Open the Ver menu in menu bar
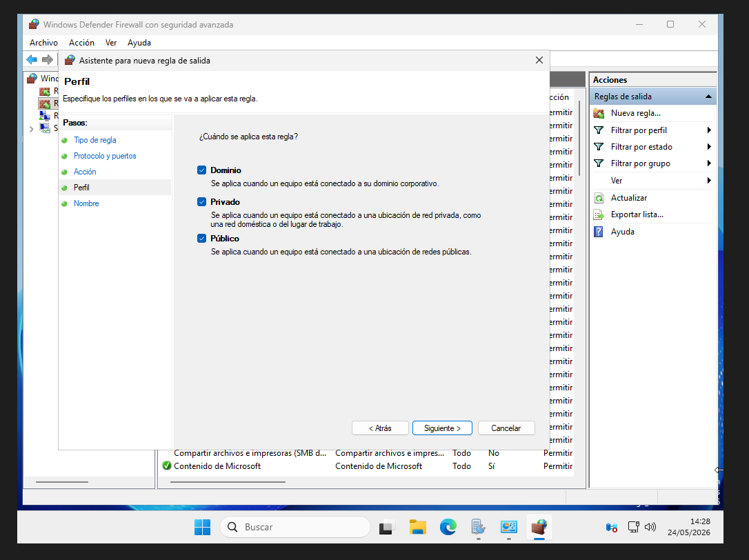The width and height of the screenshot is (749, 560). point(111,43)
